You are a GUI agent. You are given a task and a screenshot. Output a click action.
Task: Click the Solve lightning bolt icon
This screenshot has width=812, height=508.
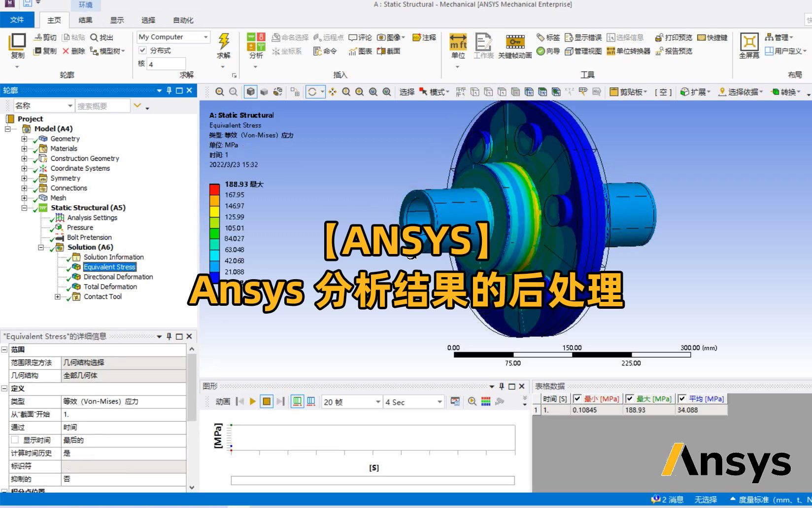(224, 41)
